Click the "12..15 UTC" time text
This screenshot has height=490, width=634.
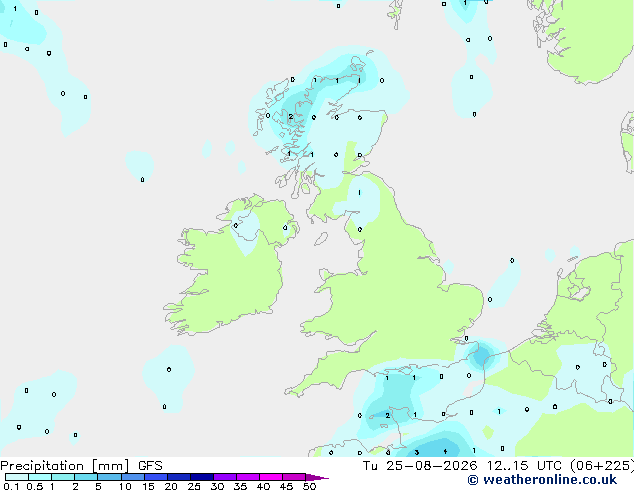[x=524, y=466]
